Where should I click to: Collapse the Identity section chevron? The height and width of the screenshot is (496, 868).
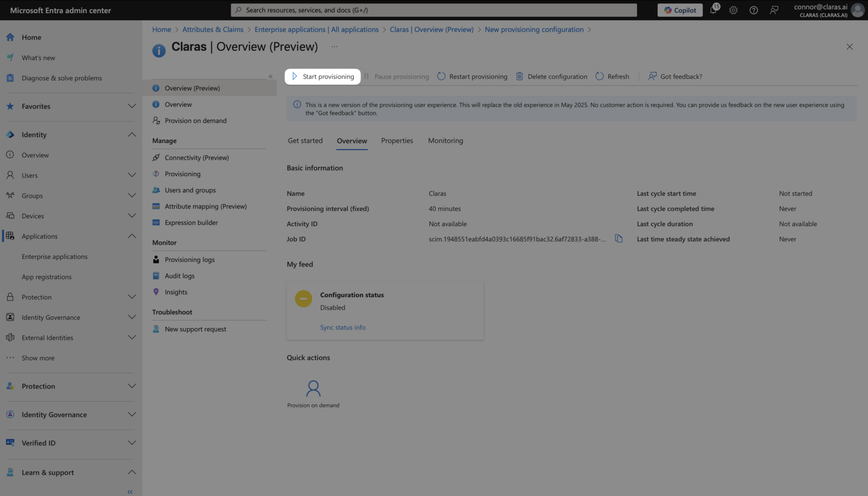[132, 134]
